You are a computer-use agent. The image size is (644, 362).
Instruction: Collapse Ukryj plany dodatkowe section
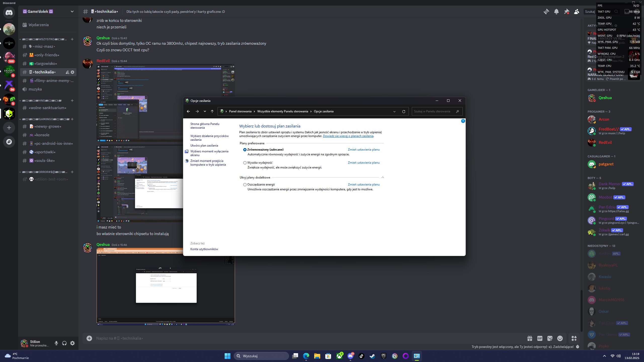(x=383, y=177)
